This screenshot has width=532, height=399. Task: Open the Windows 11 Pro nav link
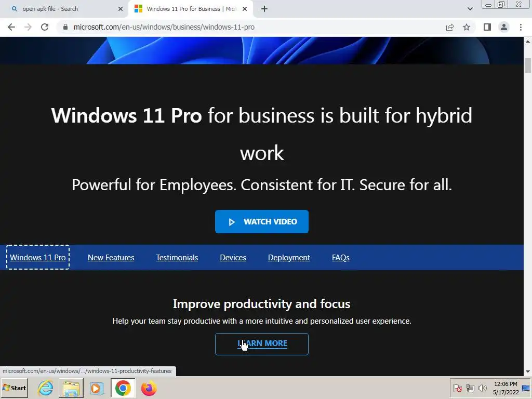point(37,258)
